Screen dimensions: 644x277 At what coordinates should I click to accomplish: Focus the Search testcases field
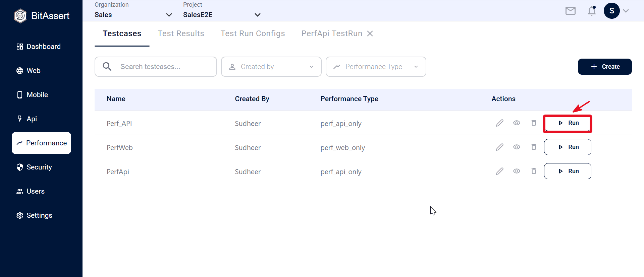(156, 67)
